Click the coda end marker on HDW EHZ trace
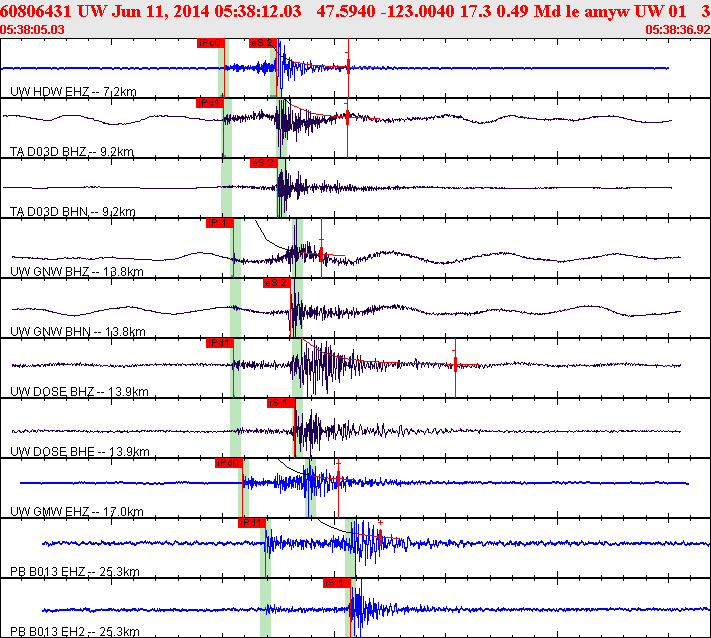 (348, 66)
